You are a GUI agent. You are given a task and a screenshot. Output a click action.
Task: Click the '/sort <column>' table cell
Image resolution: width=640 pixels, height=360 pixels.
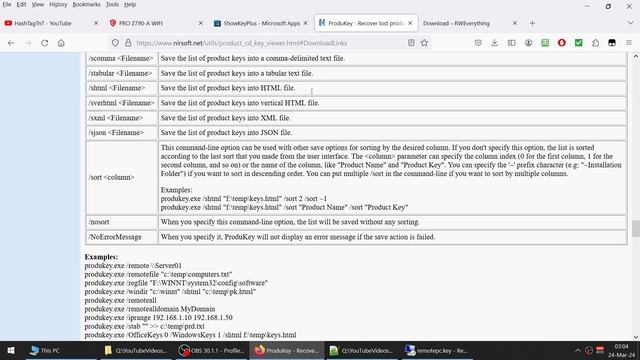[x=122, y=178]
